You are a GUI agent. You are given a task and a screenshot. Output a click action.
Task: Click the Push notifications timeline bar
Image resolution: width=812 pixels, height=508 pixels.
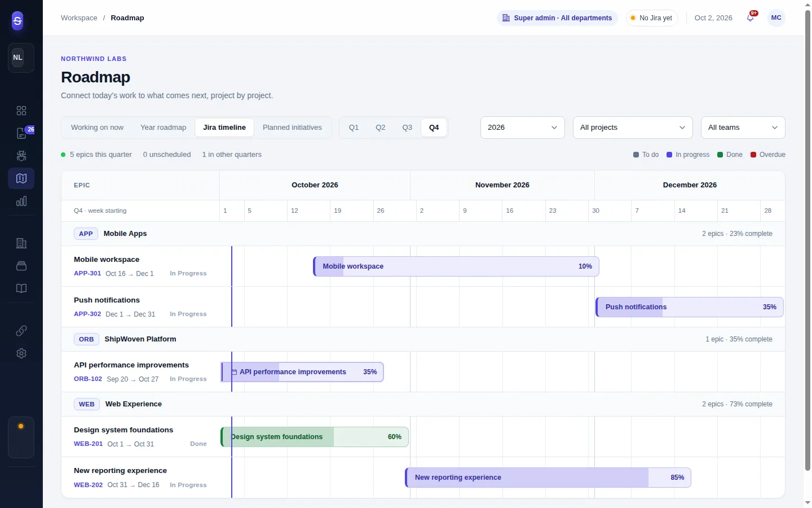coord(690,307)
